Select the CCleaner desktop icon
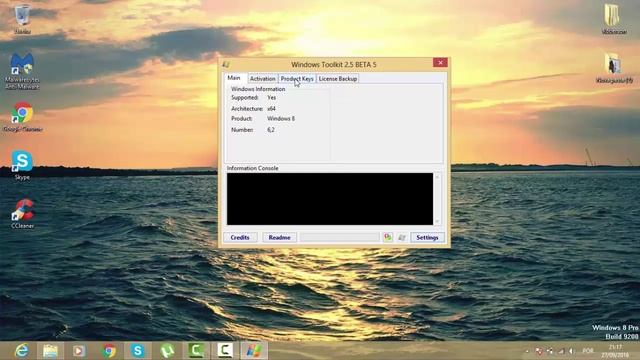 [22, 213]
